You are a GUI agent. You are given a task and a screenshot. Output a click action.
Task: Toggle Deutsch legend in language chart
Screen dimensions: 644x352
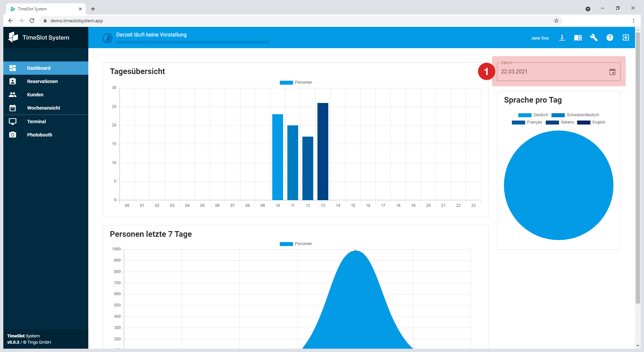(x=533, y=115)
